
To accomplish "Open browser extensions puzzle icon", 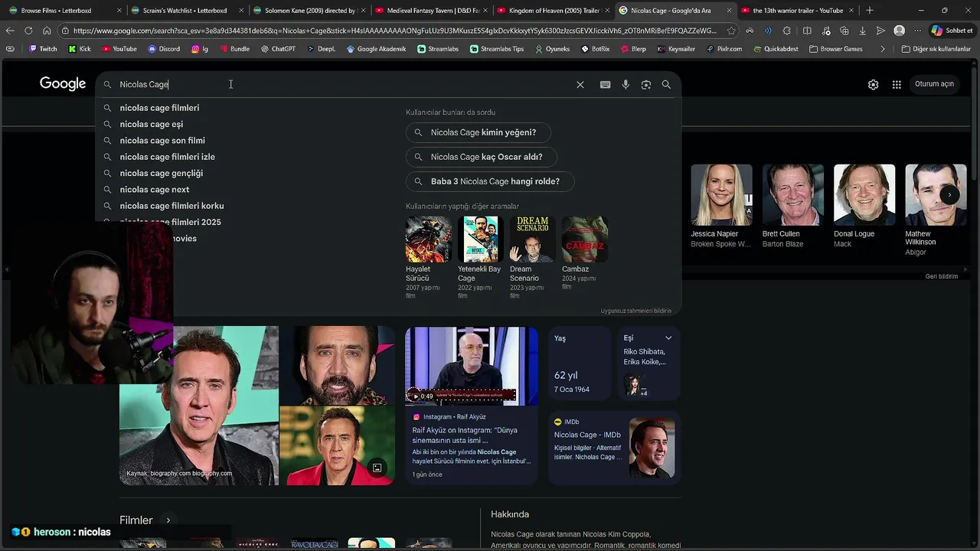I will pyautogui.click(x=787, y=31).
